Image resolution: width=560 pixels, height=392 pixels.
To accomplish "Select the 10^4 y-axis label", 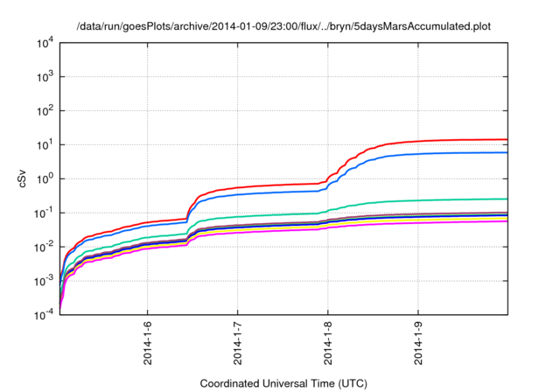I will coord(45,44).
